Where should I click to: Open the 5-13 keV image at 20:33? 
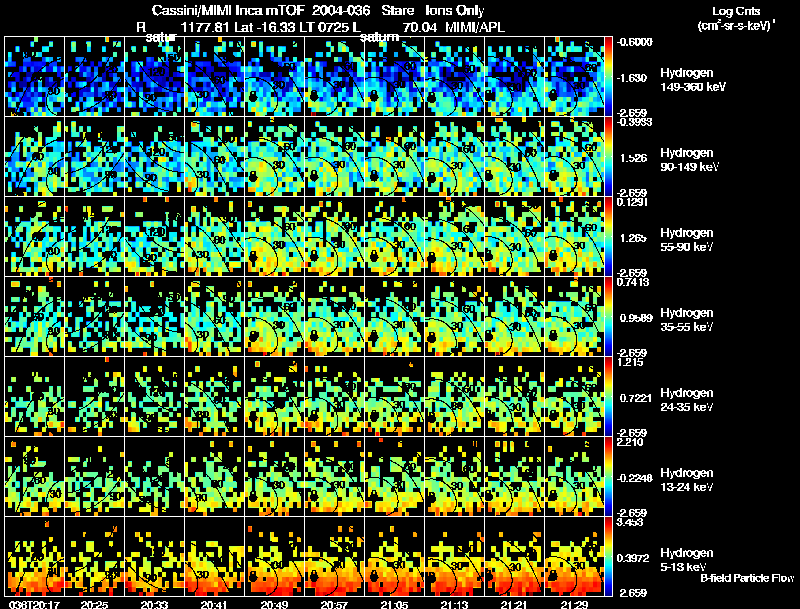tap(155, 557)
